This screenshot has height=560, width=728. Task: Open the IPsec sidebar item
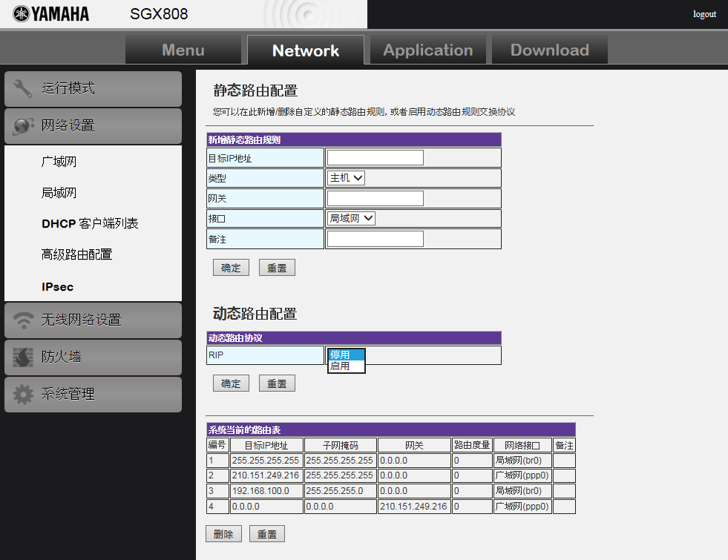[x=57, y=287]
